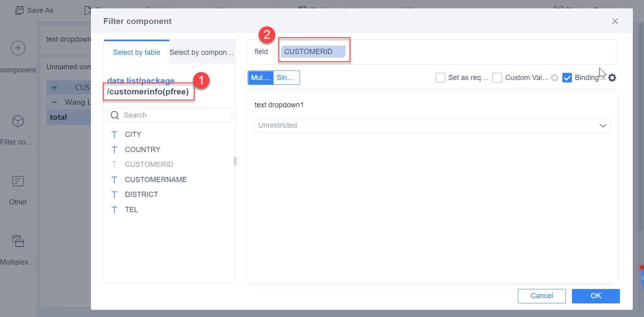
Task: Open Custom Value settings gear icon
Action: [554, 78]
